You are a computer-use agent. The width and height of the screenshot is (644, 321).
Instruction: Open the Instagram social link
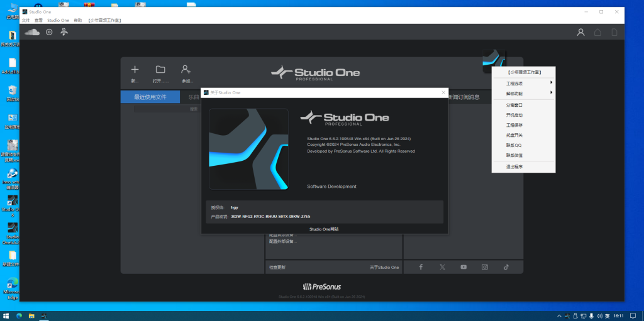point(485,267)
